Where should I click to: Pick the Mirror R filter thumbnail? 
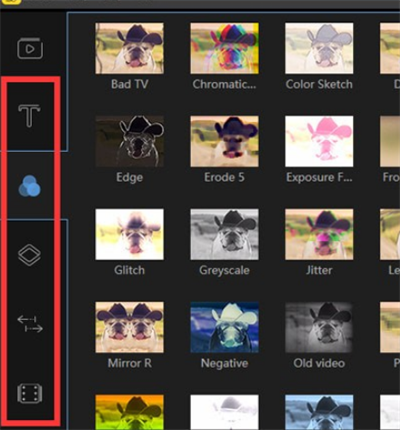click(129, 327)
